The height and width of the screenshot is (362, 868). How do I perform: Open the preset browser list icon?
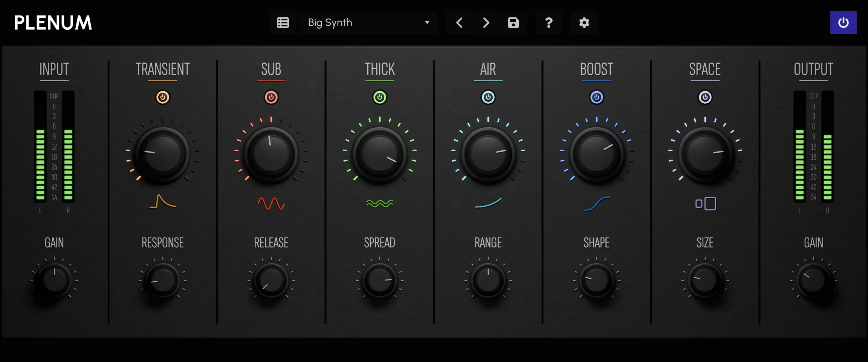(283, 23)
